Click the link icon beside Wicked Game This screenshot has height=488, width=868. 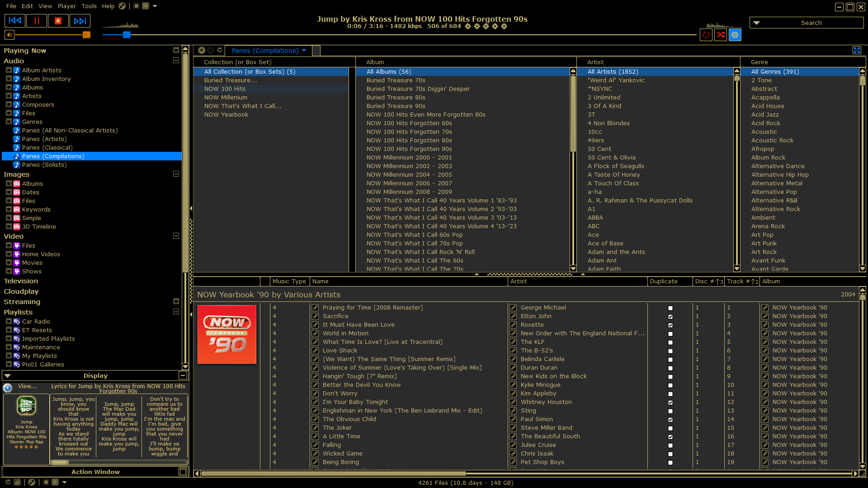(315, 454)
